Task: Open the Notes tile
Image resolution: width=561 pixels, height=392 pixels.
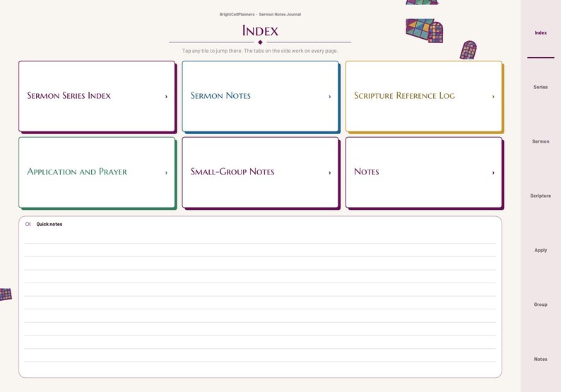Action: pos(424,172)
